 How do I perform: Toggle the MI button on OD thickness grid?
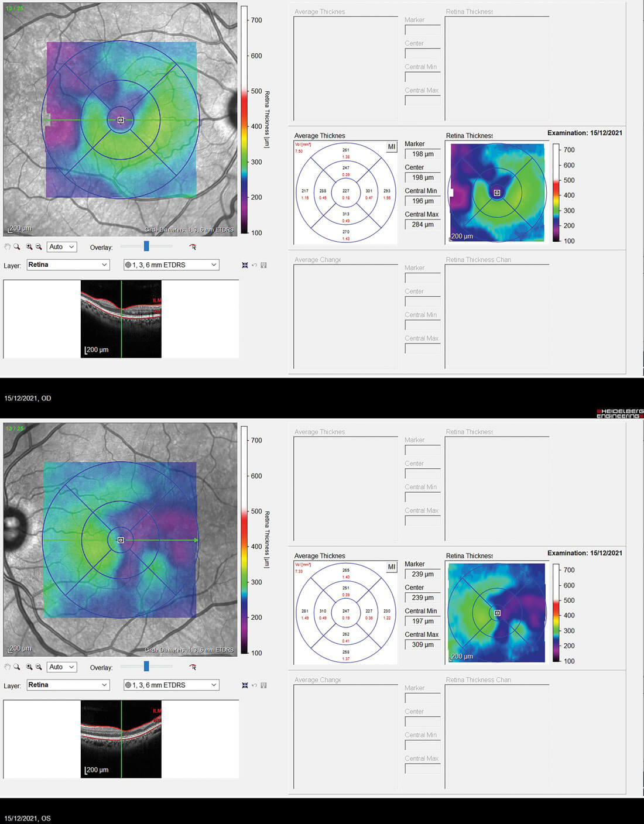pyautogui.click(x=392, y=147)
